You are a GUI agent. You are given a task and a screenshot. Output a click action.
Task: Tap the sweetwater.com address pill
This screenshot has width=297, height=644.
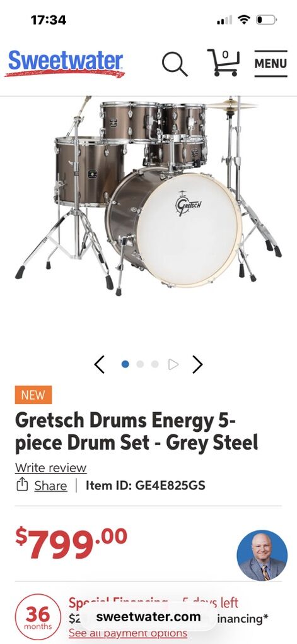148,616
